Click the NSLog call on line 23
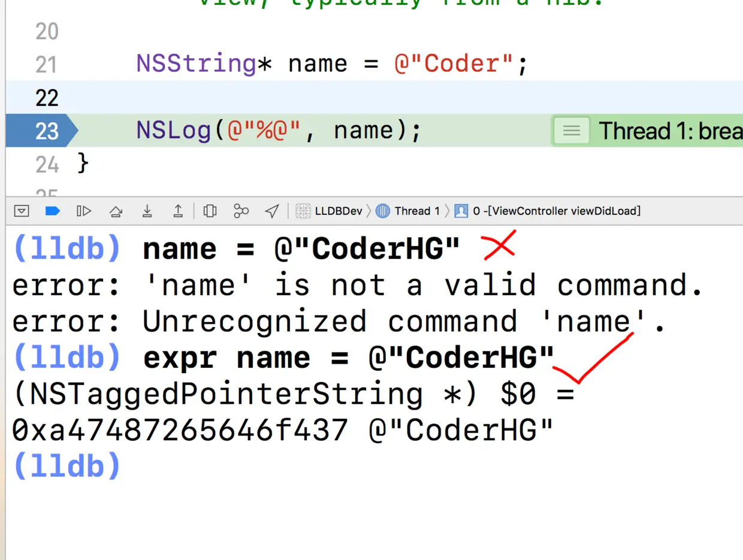Image resolution: width=743 pixels, height=560 pixels. click(174, 131)
